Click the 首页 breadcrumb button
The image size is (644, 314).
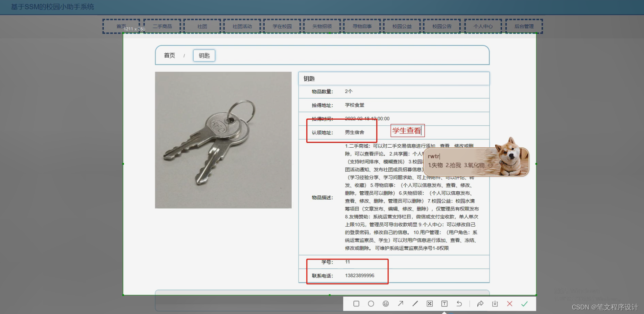(x=169, y=55)
